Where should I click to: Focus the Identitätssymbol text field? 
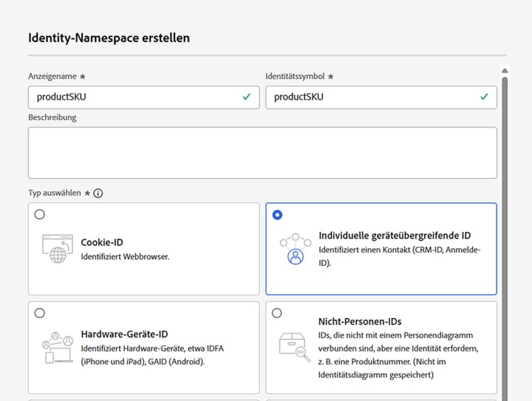[372, 97]
